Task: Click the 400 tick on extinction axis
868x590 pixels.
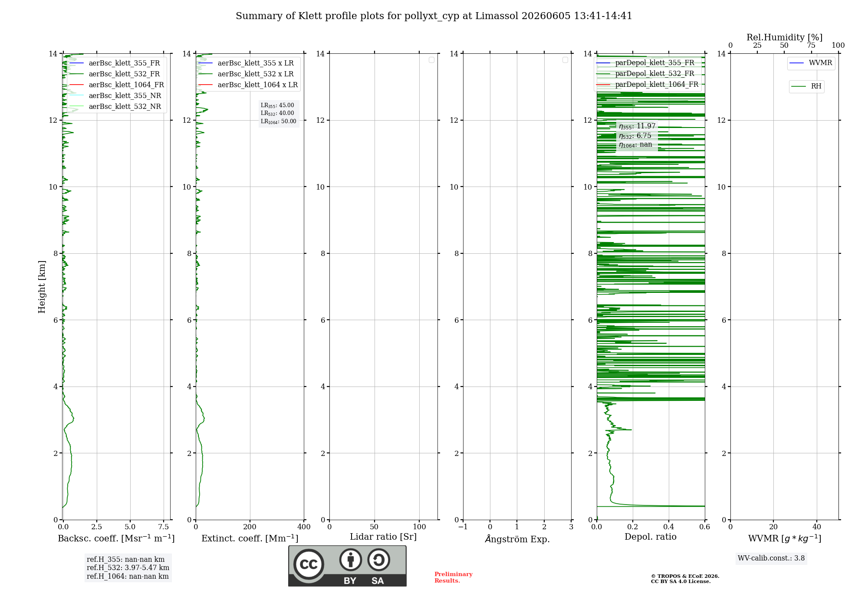Action: point(304,527)
